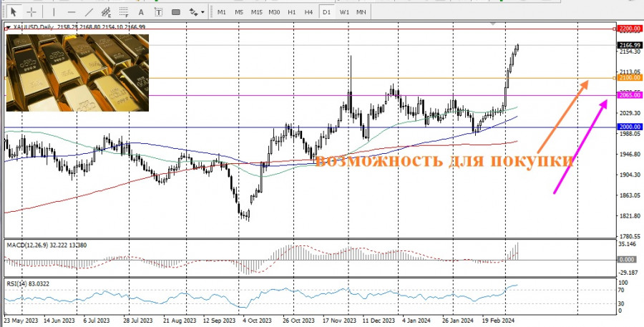Click the '26 Jan 2024' date label
The image size is (644, 327).
tap(459, 320)
